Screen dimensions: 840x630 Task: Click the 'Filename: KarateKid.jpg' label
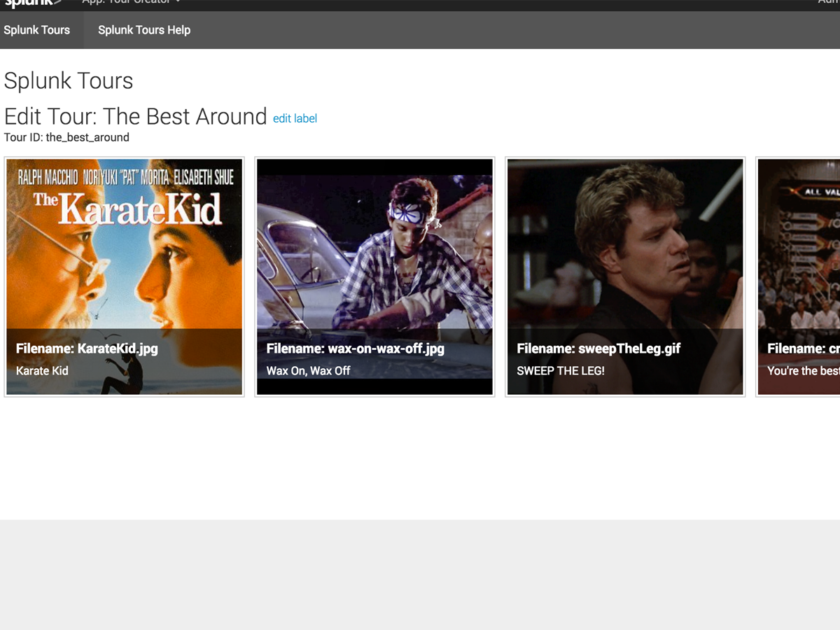click(x=87, y=349)
